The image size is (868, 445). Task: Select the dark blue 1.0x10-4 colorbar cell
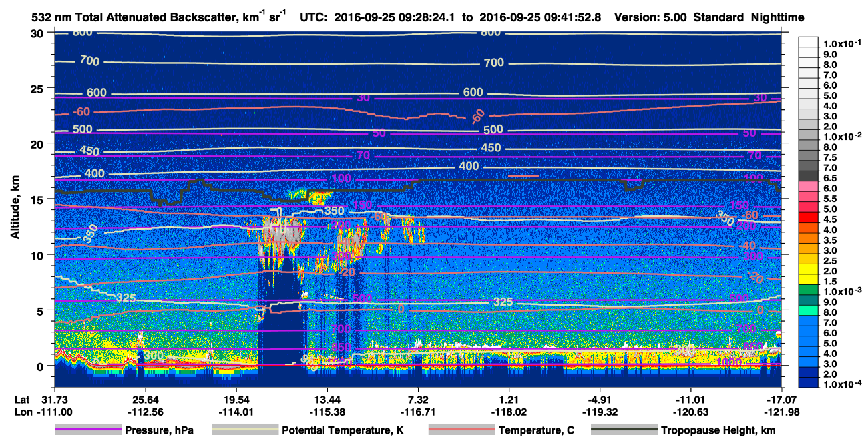tap(808, 382)
